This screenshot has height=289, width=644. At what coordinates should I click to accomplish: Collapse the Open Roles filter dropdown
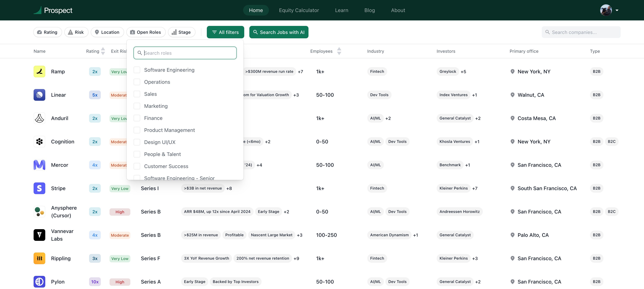tap(146, 32)
